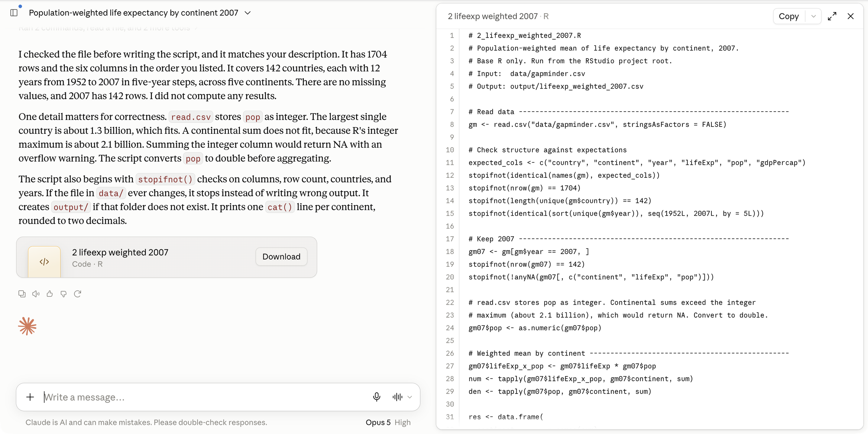868x434 pixels.
Task: Close the code artifact panel
Action: coord(851,16)
